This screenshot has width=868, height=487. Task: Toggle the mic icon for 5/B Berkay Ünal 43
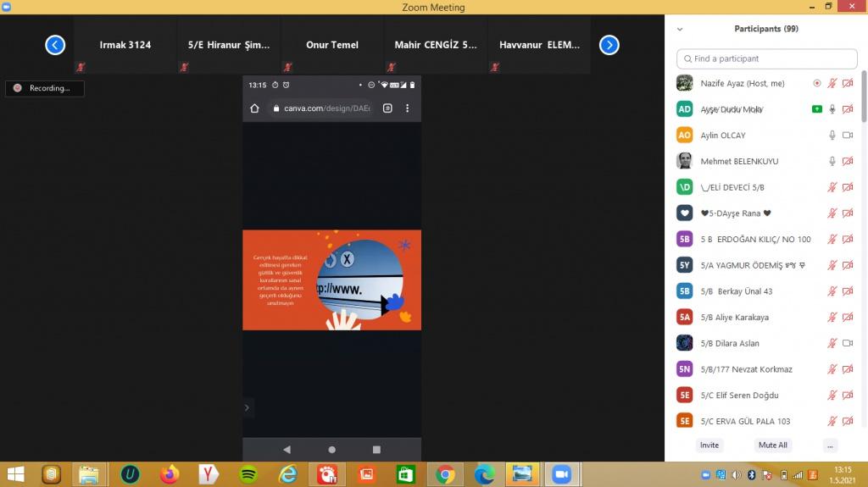click(832, 291)
